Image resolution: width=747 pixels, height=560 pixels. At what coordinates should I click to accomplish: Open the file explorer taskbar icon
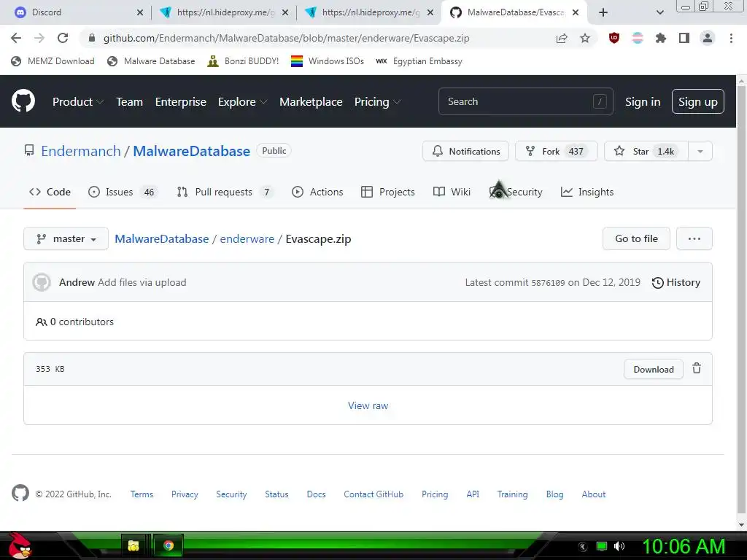tap(134, 545)
